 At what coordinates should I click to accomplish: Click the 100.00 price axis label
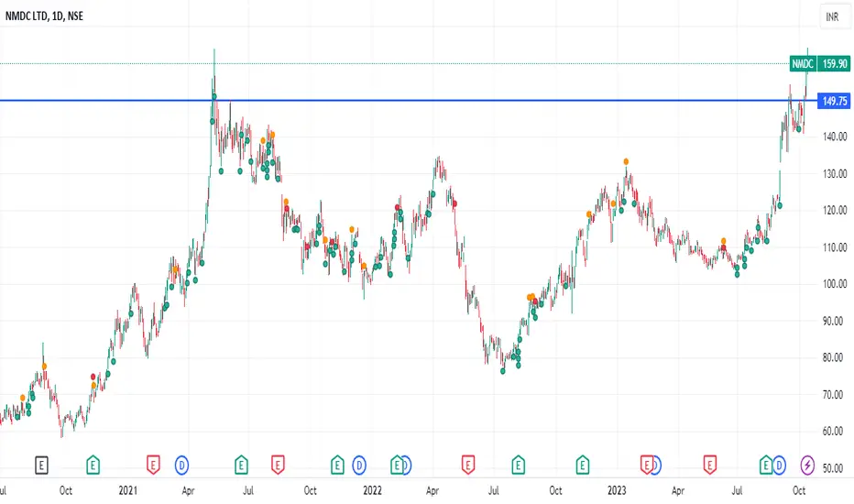[835, 283]
